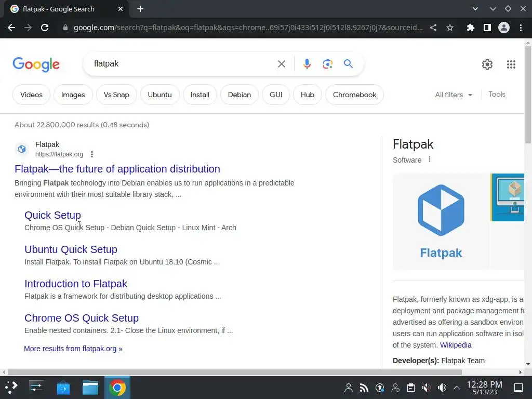The width and height of the screenshot is (532, 399).
Task: Select the Vs Snap filter chip
Action: click(x=116, y=95)
